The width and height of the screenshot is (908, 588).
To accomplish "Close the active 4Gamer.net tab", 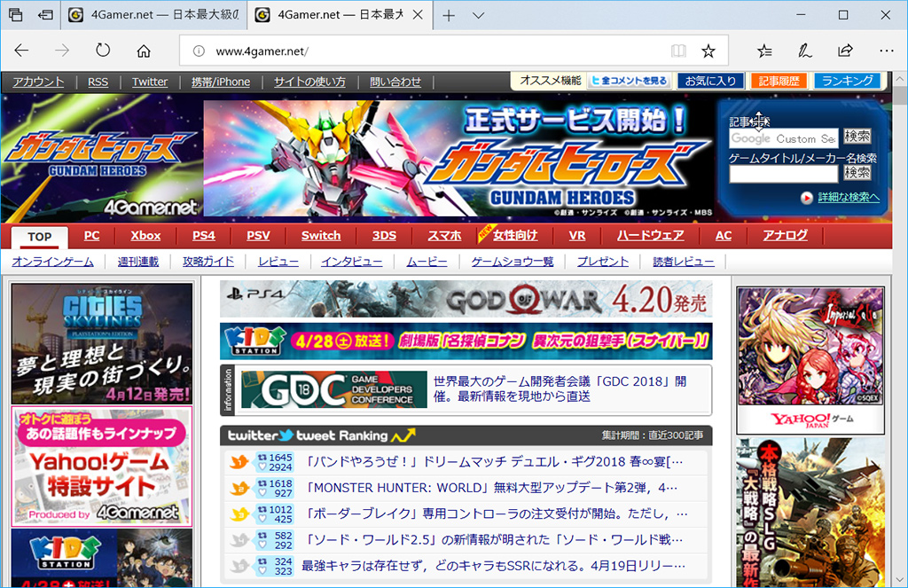I will (418, 15).
